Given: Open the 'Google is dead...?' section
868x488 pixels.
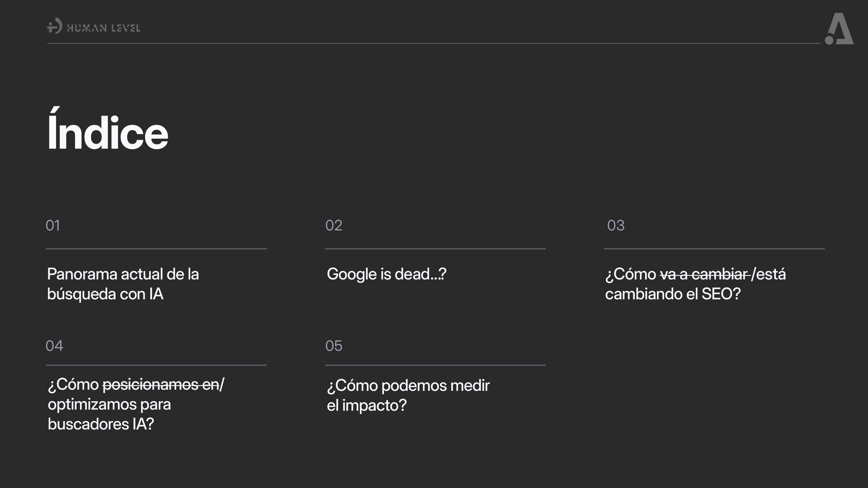Looking at the screenshot, I should [386, 274].
